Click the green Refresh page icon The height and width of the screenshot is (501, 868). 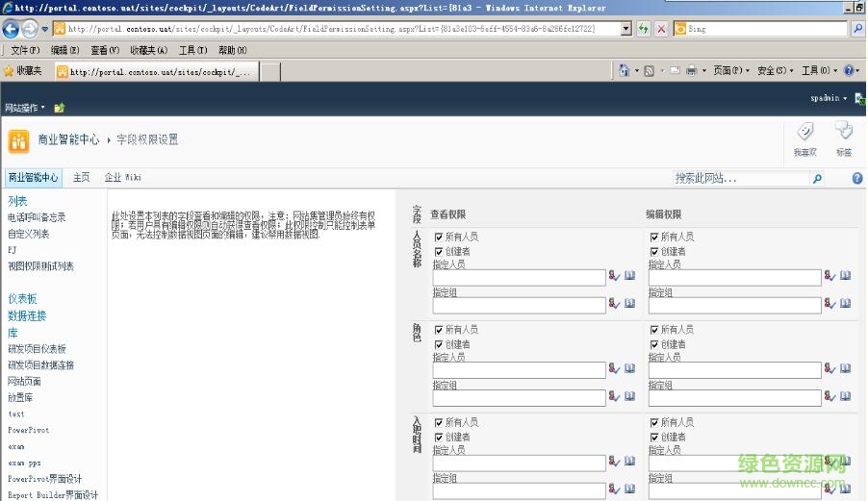tap(643, 29)
